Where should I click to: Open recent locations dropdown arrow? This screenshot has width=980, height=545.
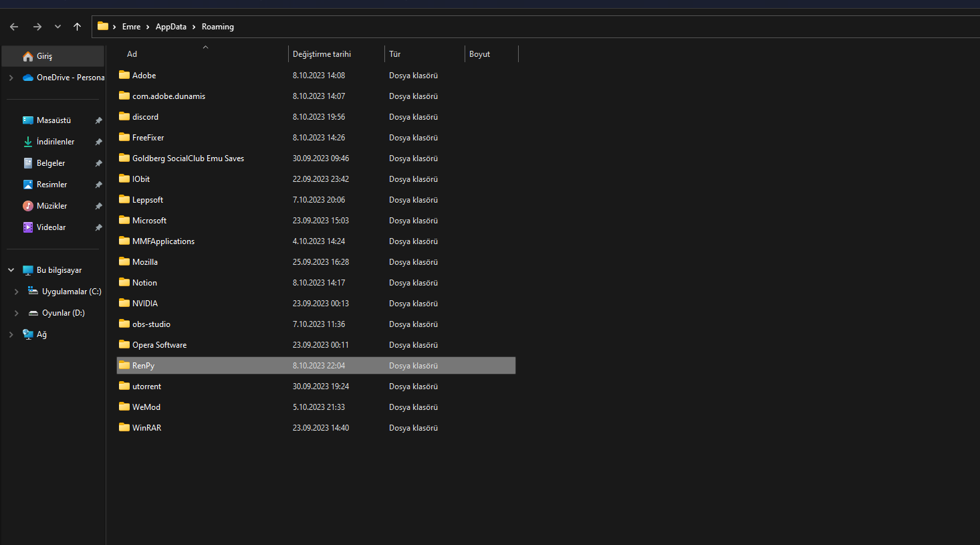pos(58,27)
